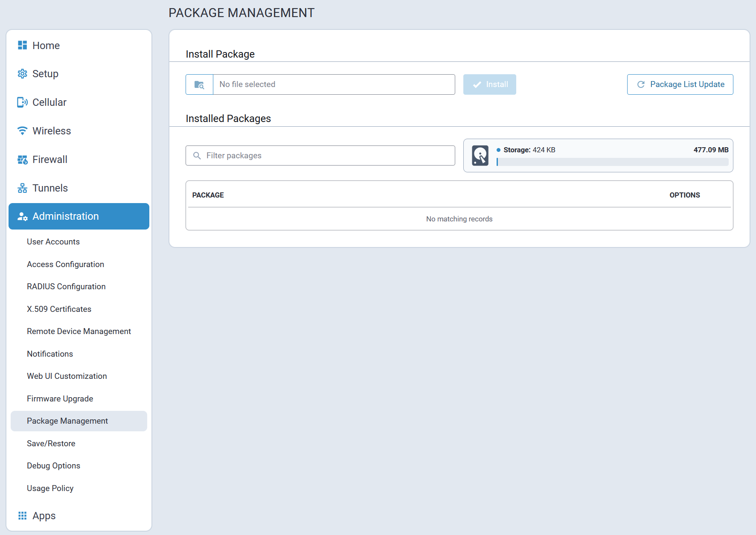Click the Tunnels network icon
The image size is (756, 535).
pyautogui.click(x=22, y=188)
